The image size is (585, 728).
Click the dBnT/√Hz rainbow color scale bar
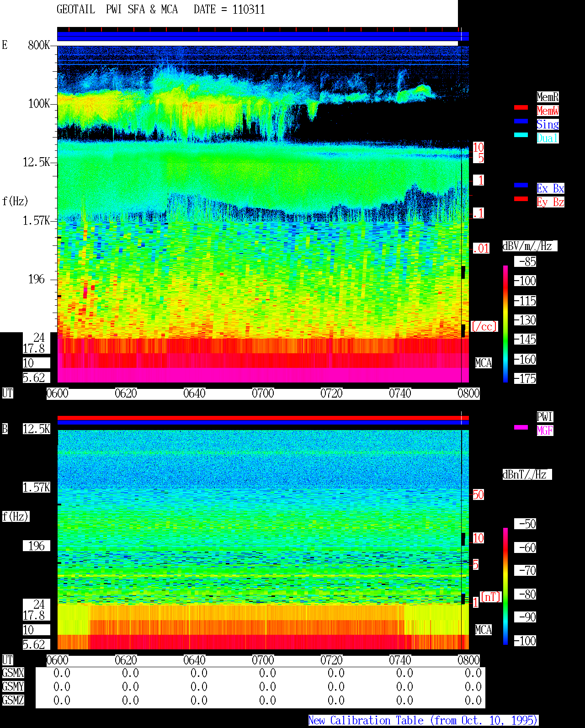(505, 586)
